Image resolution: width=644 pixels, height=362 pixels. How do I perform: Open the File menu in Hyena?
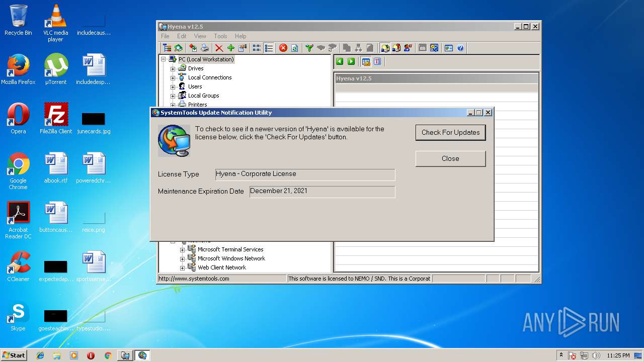coord(165,36)
